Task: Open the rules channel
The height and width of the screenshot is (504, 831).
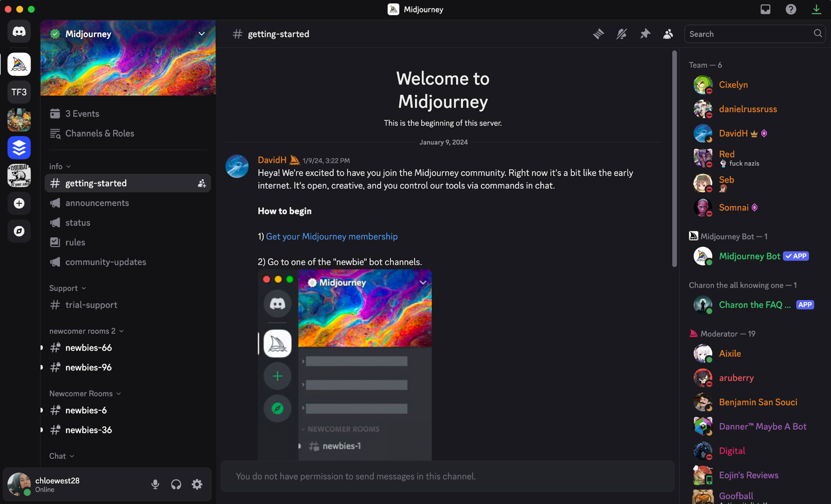Action: [x=128, y=242]
